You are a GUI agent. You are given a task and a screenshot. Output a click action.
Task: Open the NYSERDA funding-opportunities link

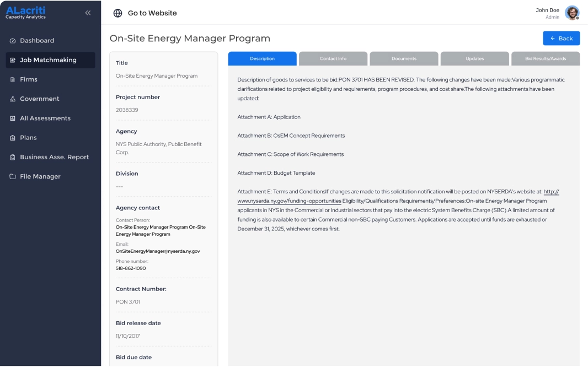(x=290, y=201)
